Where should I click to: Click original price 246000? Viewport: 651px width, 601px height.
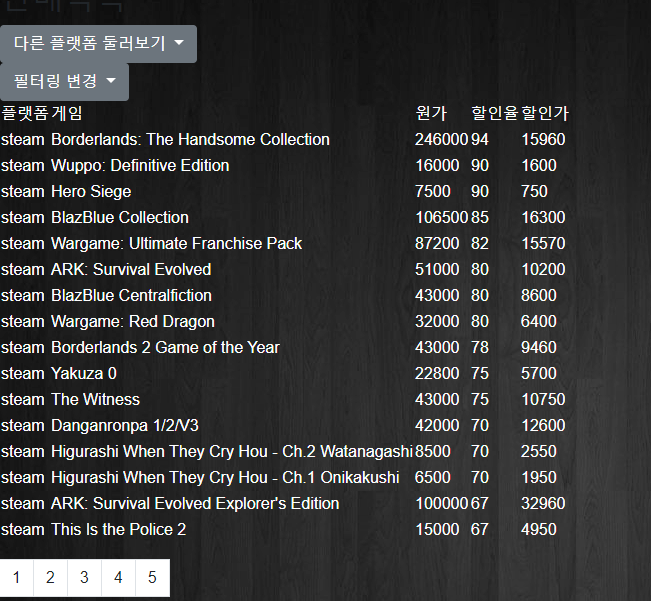441,139
